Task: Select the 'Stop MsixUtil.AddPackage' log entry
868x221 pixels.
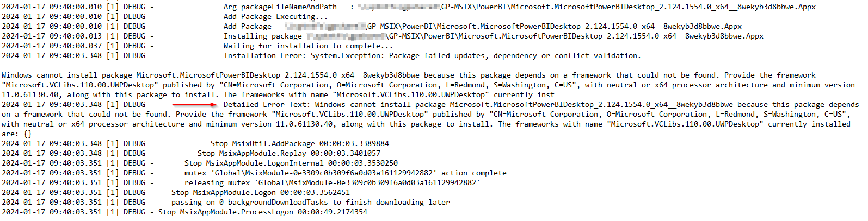Action: click(x=300, y=144)
